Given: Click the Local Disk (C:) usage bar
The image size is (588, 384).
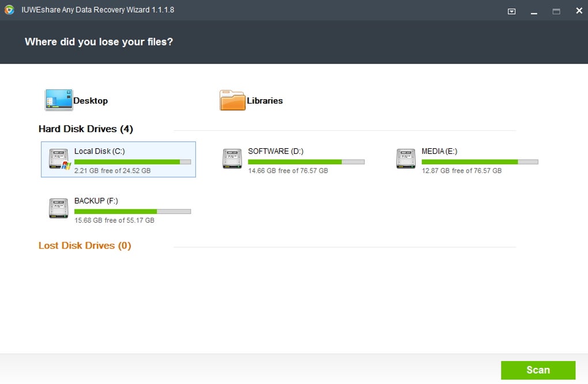Looking at the screenshot, I should click(x=133, y=162).
